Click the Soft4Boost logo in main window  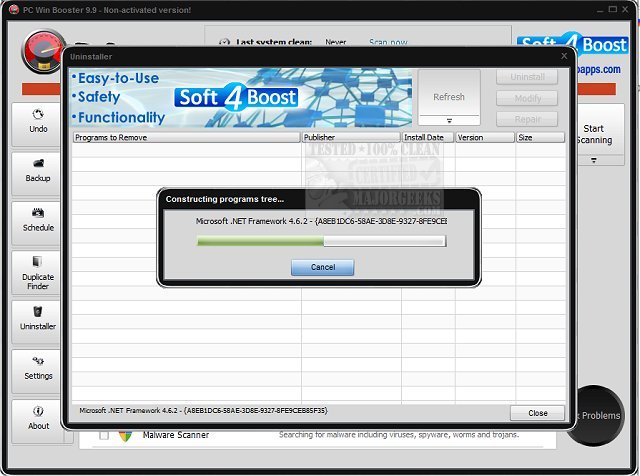point(573,44)
